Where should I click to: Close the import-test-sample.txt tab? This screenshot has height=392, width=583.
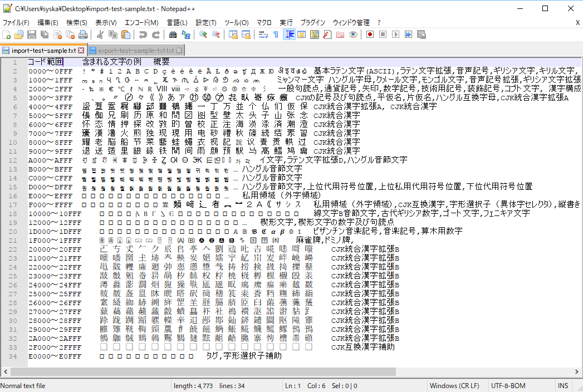click(81, 49)
